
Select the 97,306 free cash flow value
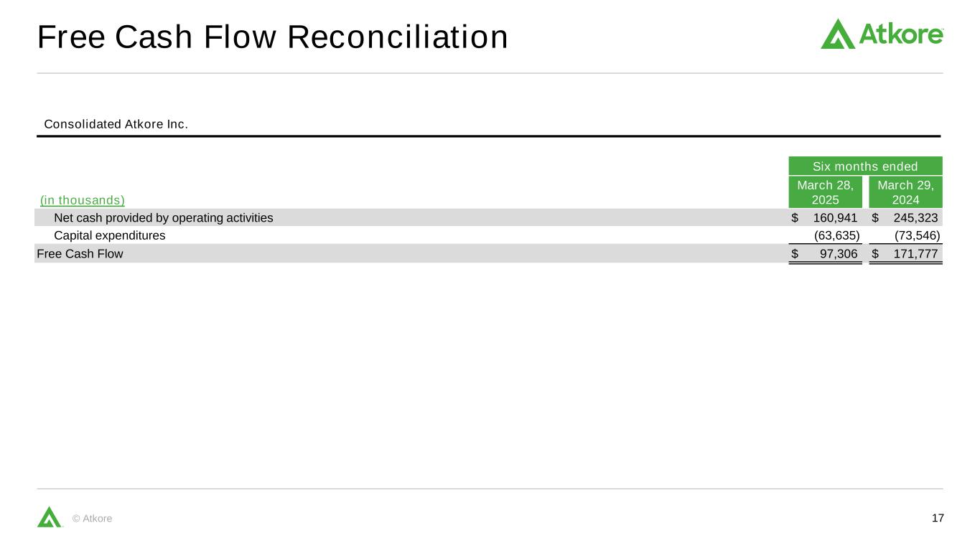click(x=838, y=253)
